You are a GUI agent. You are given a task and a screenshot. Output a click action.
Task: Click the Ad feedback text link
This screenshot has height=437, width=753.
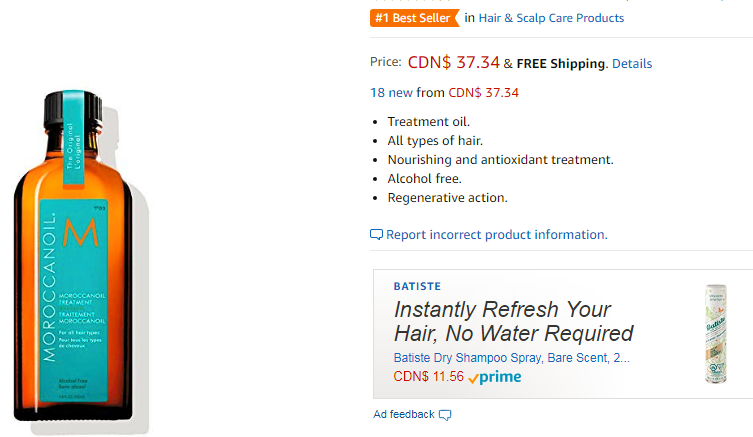click(x=404, y=414)
